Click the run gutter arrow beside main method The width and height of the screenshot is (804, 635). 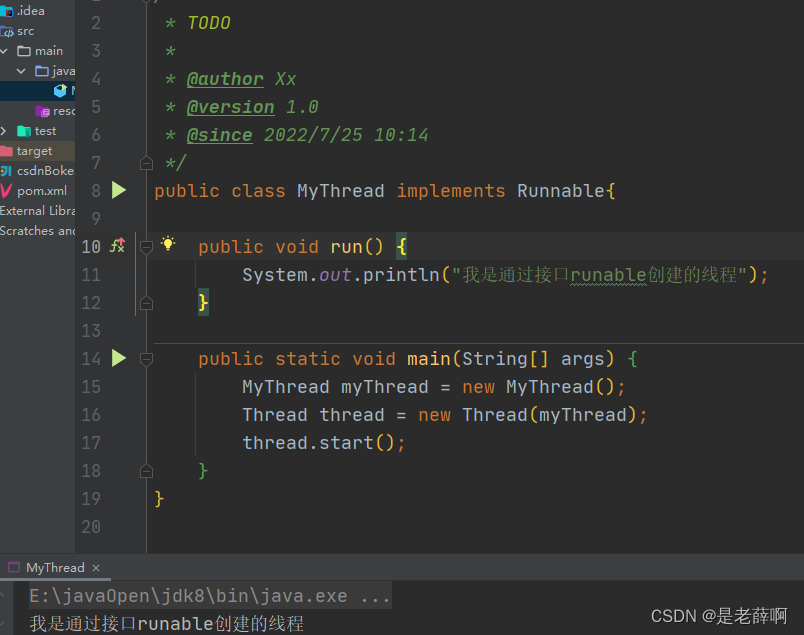118,358
